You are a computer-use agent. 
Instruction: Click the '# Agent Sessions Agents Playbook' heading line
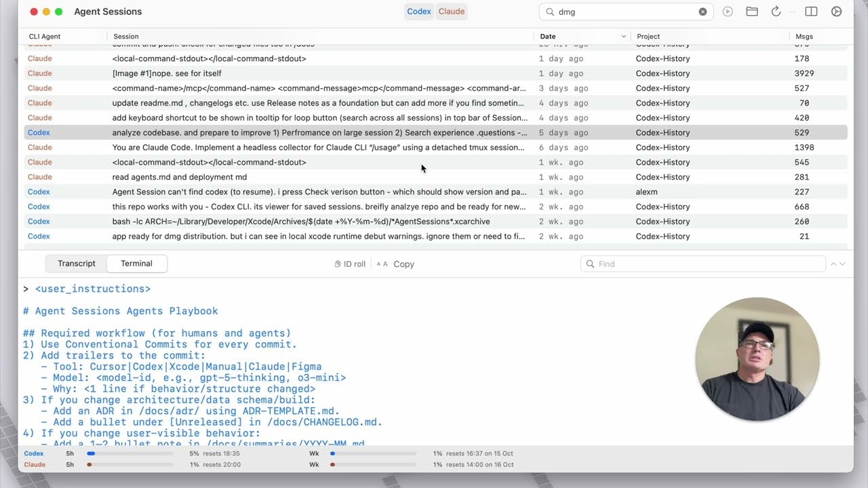pyautogui.click(x=120, y=311)
